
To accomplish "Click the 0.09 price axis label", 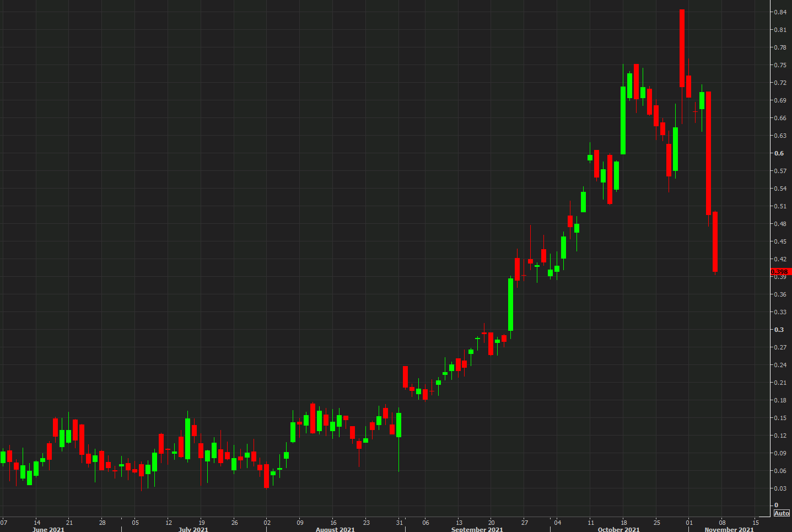I will tap(780, 453).
